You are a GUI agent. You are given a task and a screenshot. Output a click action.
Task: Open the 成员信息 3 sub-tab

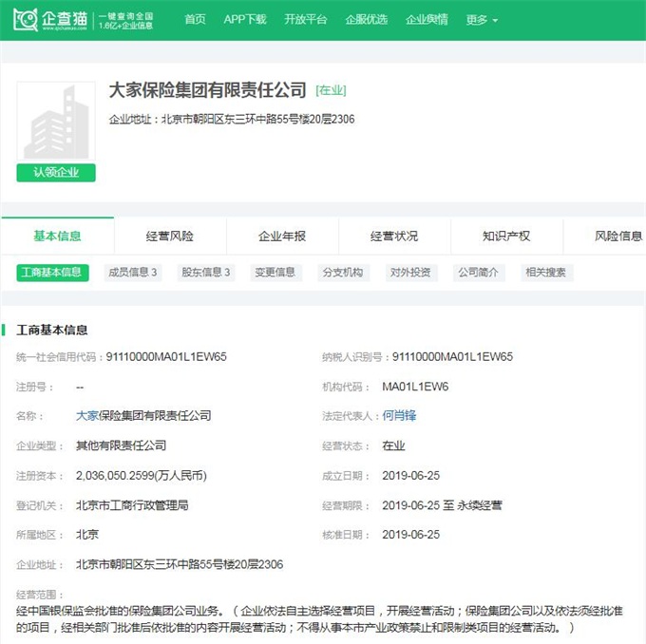(x=133, y=273)
